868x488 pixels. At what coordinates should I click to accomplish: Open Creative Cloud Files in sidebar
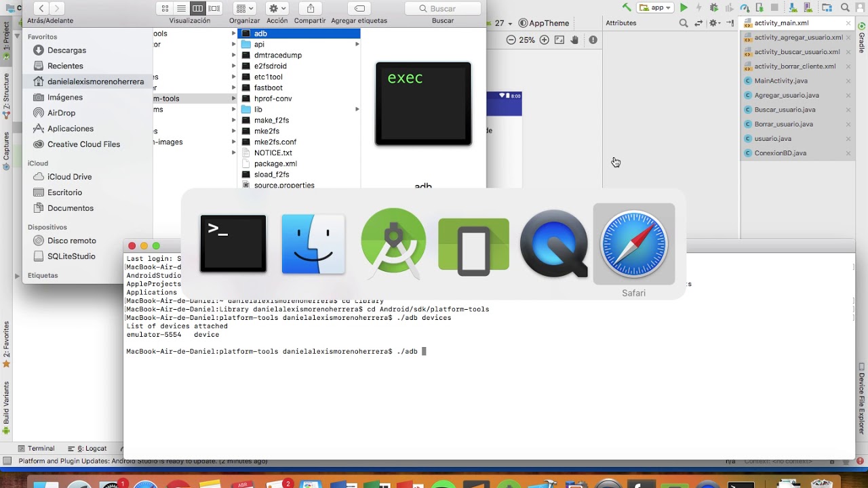(83, 144)
